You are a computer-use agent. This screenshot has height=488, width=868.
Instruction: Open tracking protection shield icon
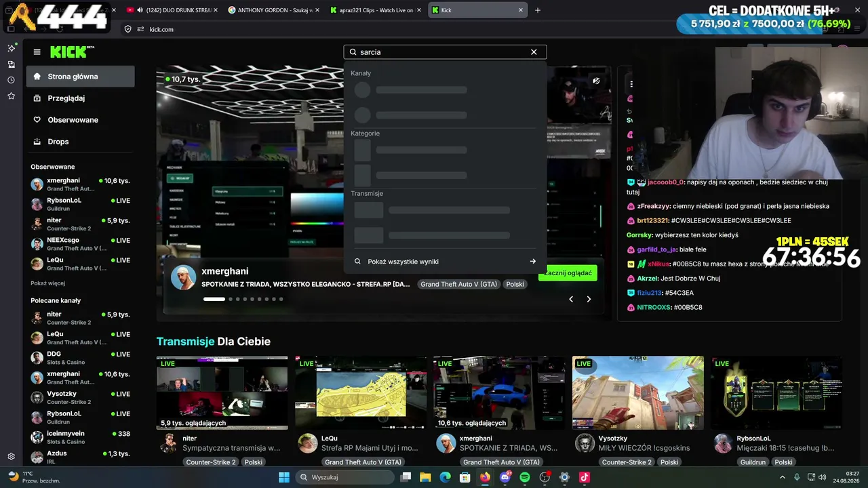[x=127, y=29]
